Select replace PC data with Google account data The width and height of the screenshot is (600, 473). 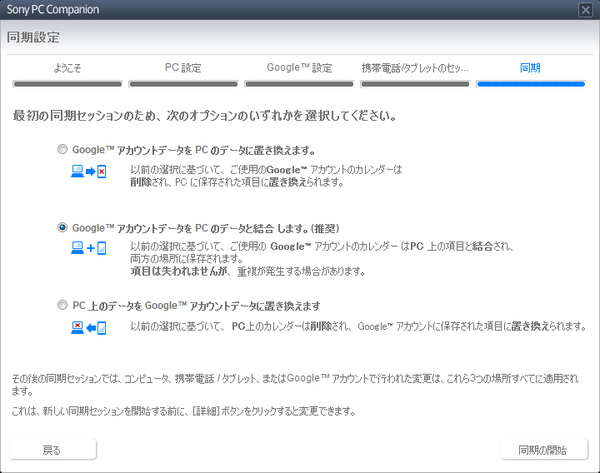(x=62, y=305)
